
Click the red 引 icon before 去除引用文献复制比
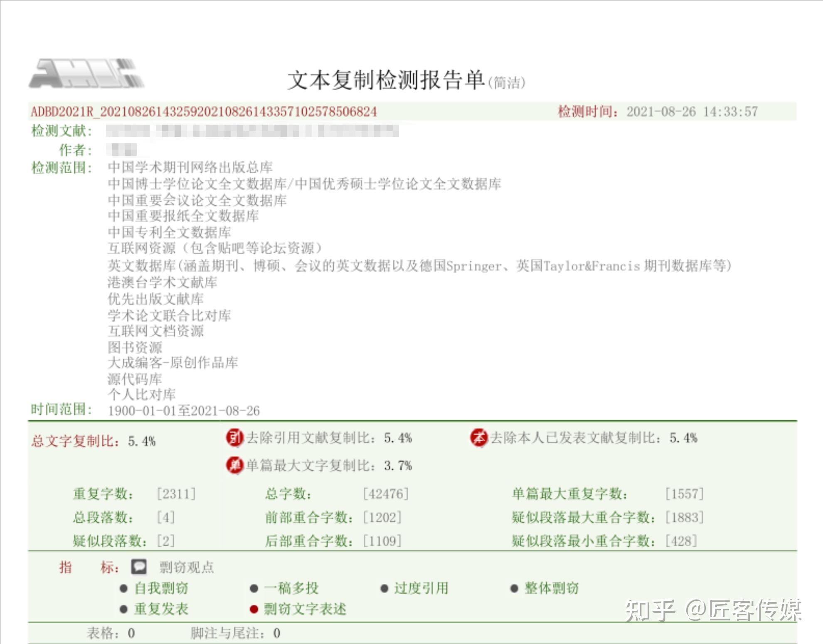pos(235,438)
